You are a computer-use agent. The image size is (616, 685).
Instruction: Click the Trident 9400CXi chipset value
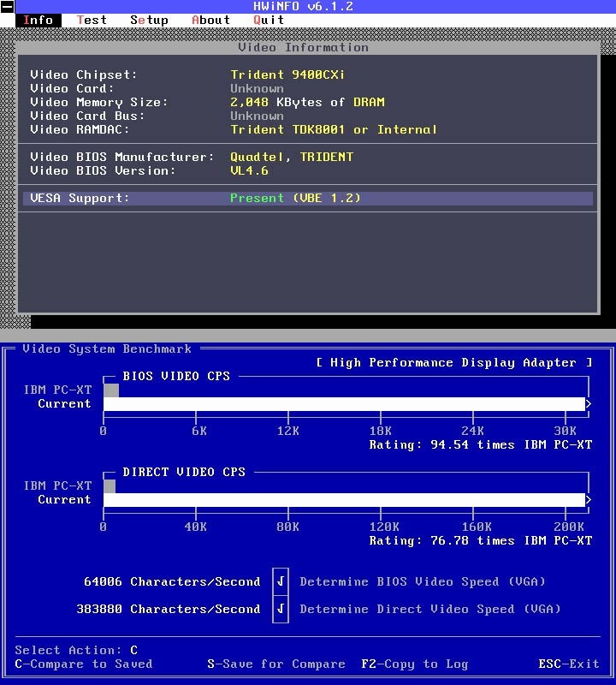pos(287,74)
